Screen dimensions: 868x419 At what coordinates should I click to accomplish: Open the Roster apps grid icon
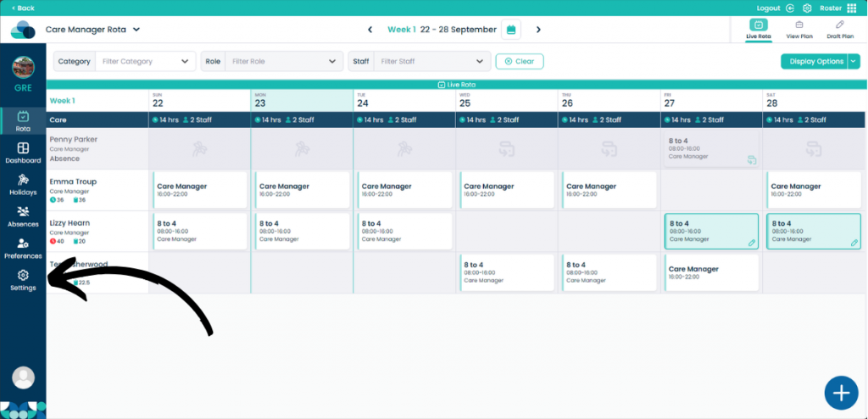click(x=851, y=8)
